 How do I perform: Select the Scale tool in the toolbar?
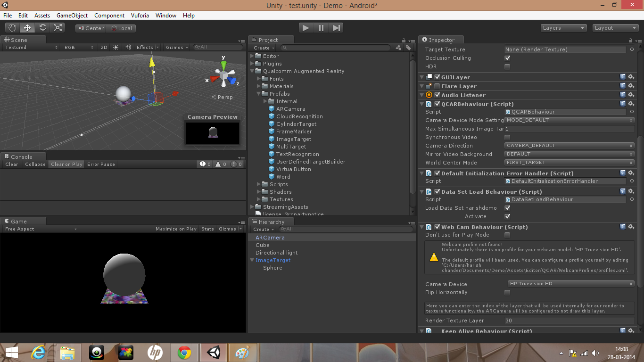click(x=58, y=28)
